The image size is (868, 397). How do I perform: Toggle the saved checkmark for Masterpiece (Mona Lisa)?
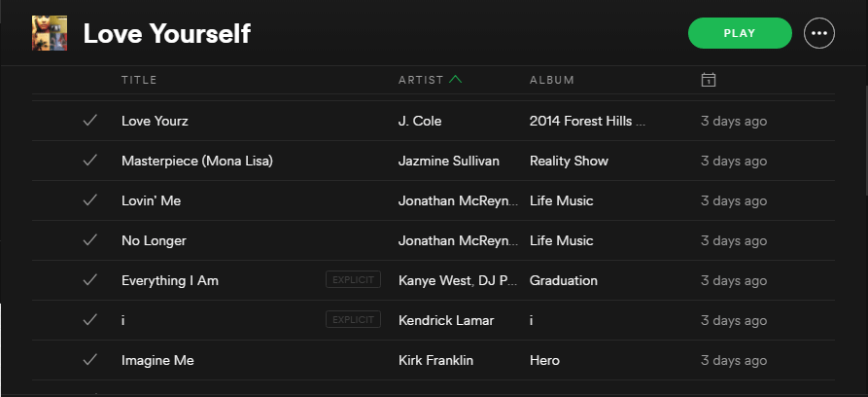[x=90, y=161]
